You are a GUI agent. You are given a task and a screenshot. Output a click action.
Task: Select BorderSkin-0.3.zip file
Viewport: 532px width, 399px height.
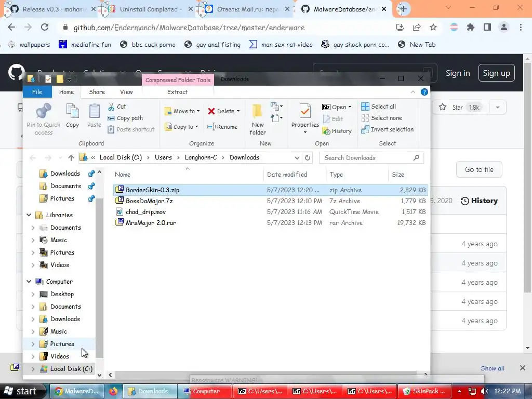[270, 190]
